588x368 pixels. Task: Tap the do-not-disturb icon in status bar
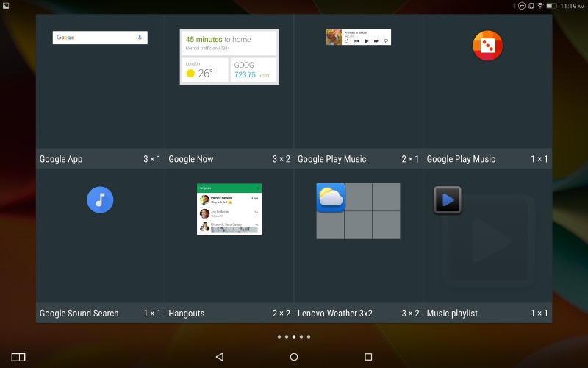(522, 6)
